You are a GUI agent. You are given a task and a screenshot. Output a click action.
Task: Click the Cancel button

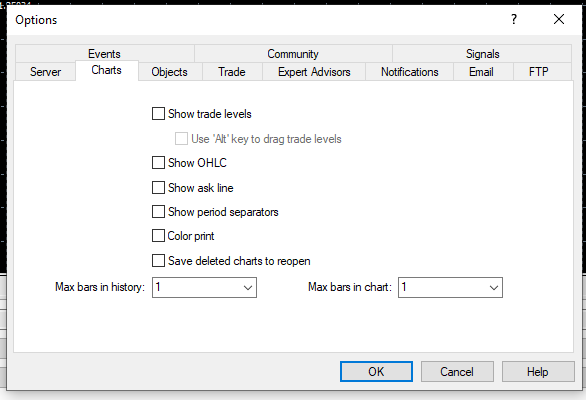(x=457, y=372)
